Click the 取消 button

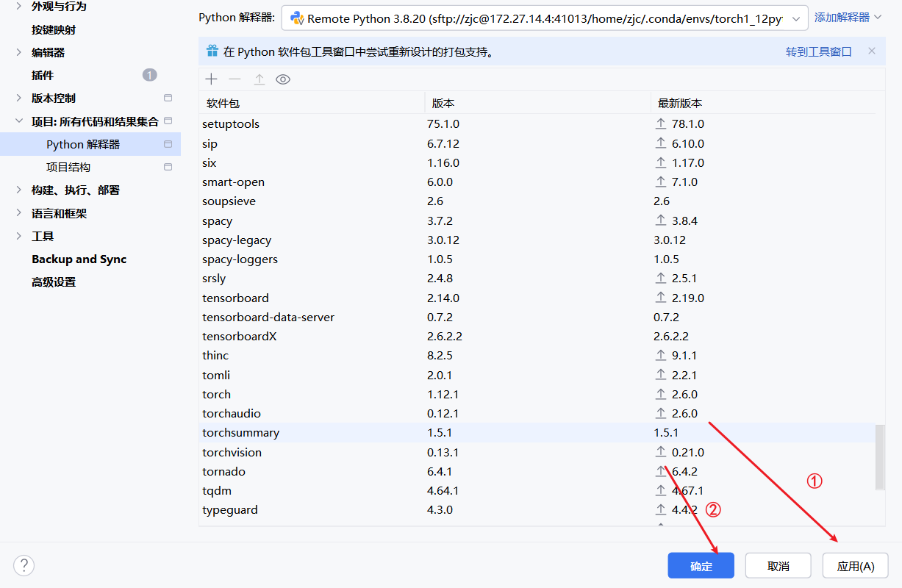(778, 565)
